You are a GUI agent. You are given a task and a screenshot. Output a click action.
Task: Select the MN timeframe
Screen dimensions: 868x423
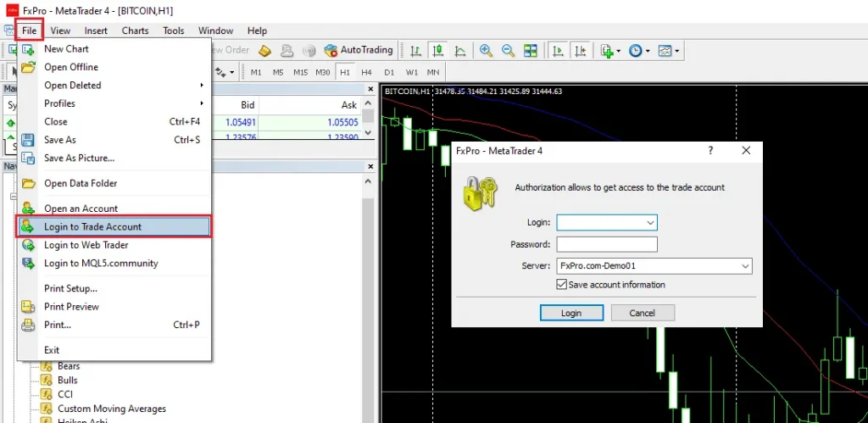click(x=433, y=73)
